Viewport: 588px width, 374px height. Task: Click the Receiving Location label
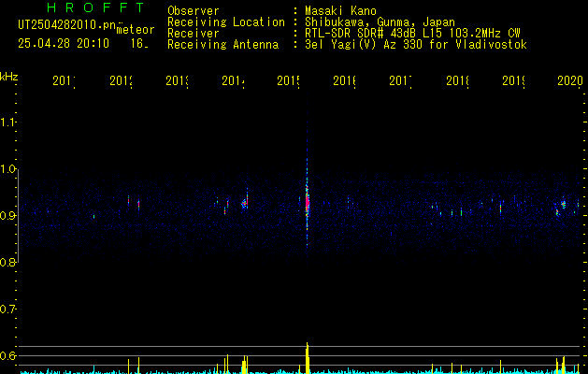tap(226, 22)
